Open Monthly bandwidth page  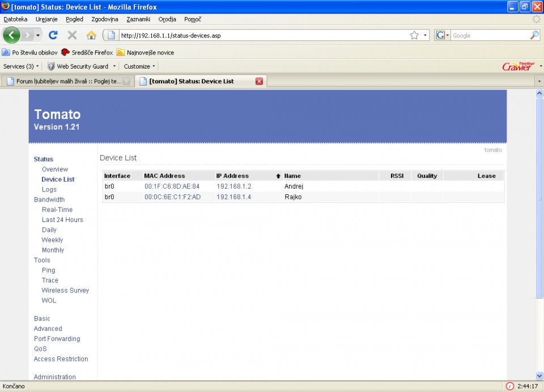(53, 250)
